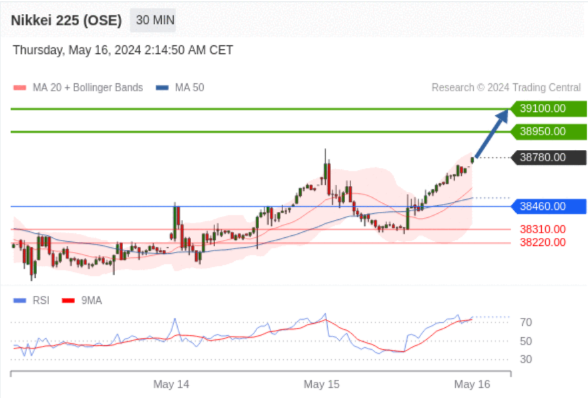Select the 38460.00 pivot price tag
588x398 pixels.
[548, 206]
